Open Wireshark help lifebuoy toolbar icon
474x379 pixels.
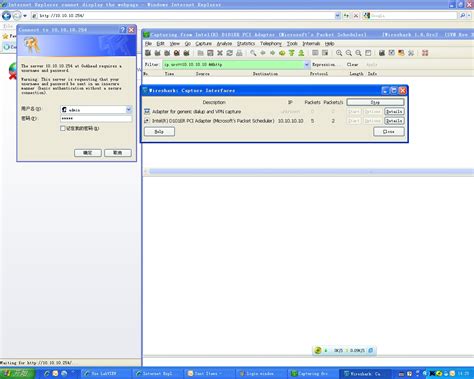[x=425, y=53]
